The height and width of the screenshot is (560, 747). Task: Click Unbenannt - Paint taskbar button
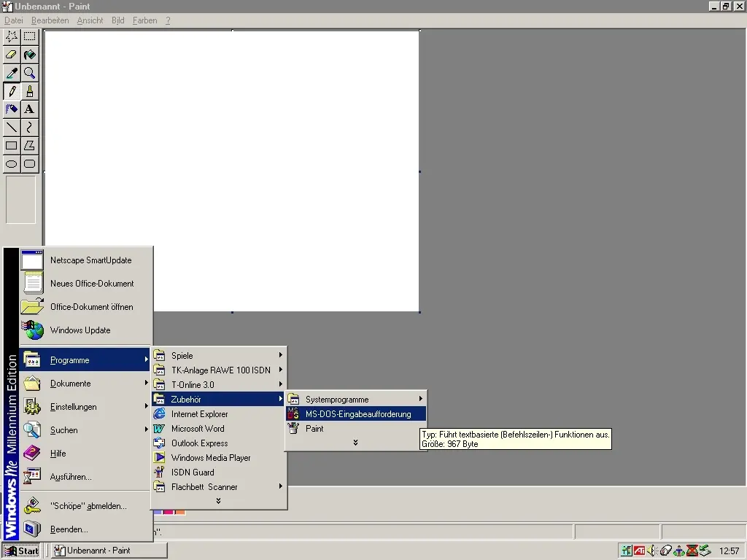coord(109,551)
